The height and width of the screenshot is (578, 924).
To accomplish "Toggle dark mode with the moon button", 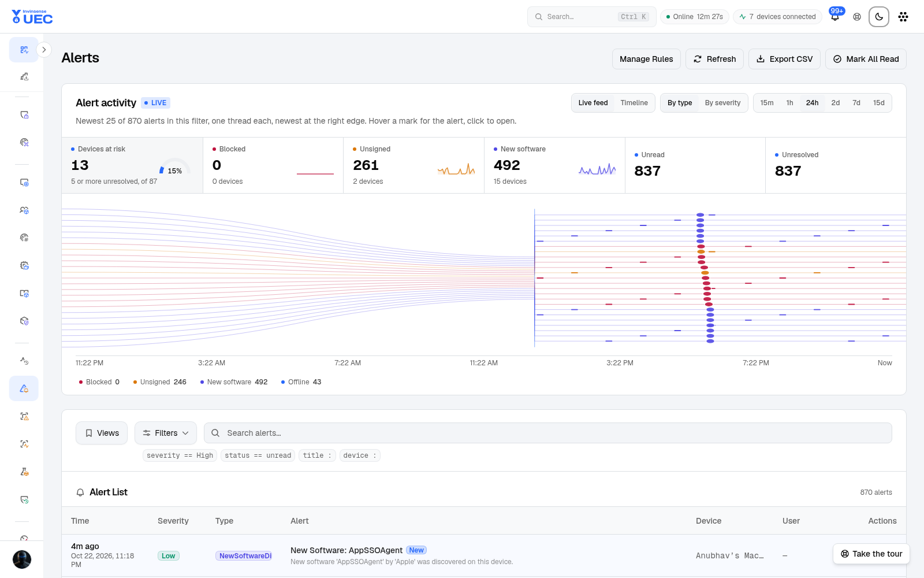I will (879, 17).
